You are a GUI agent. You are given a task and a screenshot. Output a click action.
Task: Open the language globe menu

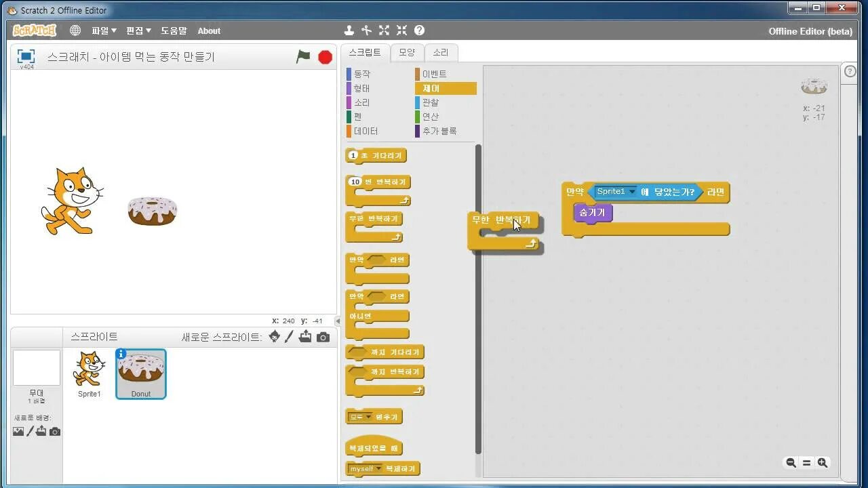(x=75, y=30)
